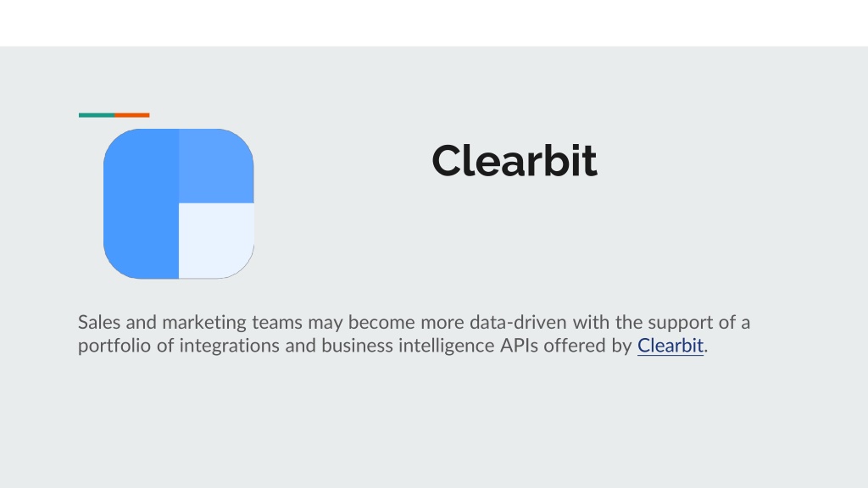Click the word "business" in second line
The height and width of the screenshot is (488, 868).
tap(357, 346)
